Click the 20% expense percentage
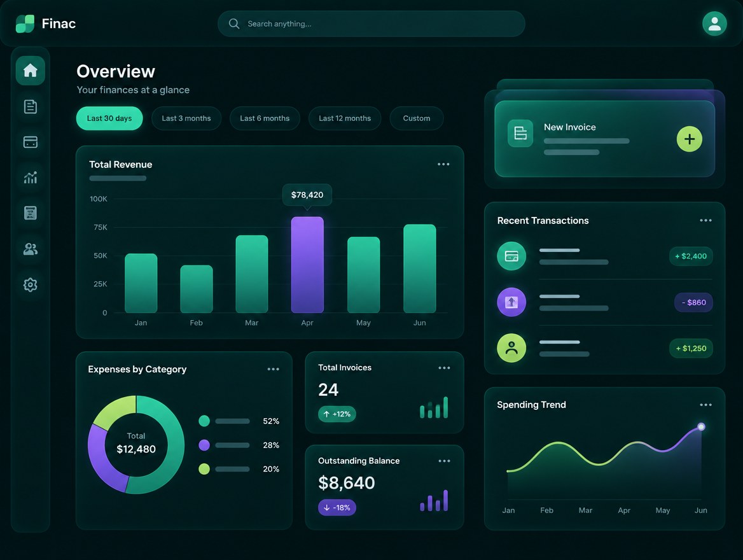 [x=271, y=469]
